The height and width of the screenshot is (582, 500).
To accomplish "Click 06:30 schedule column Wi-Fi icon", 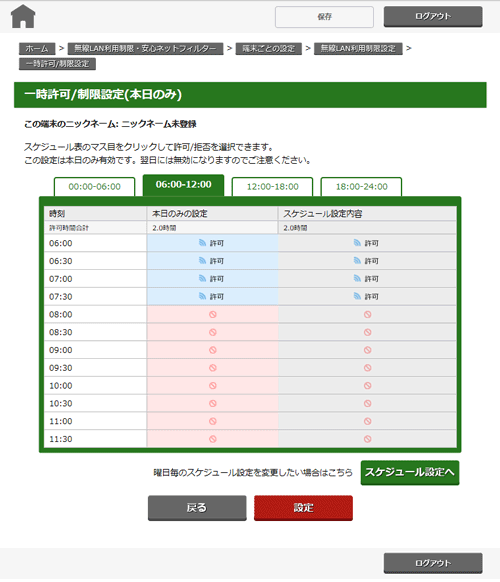I will pyautogui.click(x=357, y=261).
